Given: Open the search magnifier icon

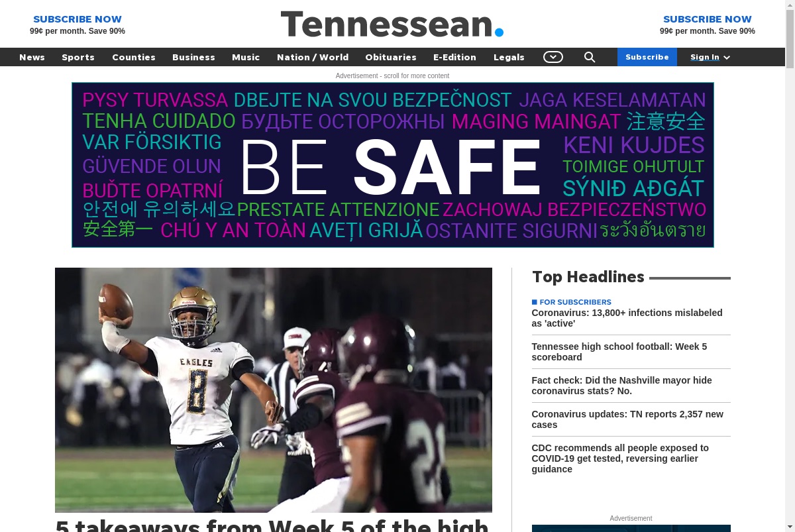Looking at the screenshot, I should pos(590,57).
